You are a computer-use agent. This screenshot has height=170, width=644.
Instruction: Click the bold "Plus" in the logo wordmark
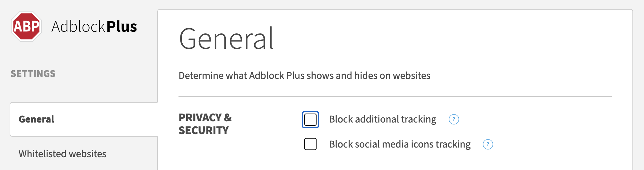click(122, 26)
